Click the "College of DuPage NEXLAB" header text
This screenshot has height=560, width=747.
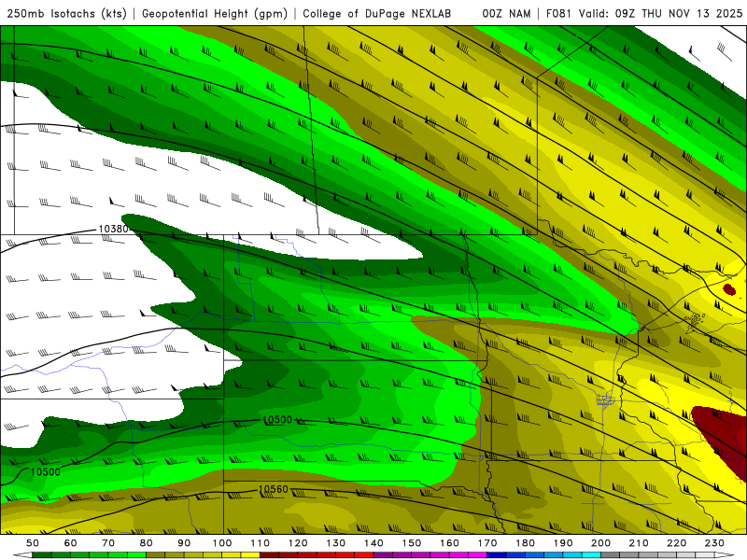pos(377,13)
